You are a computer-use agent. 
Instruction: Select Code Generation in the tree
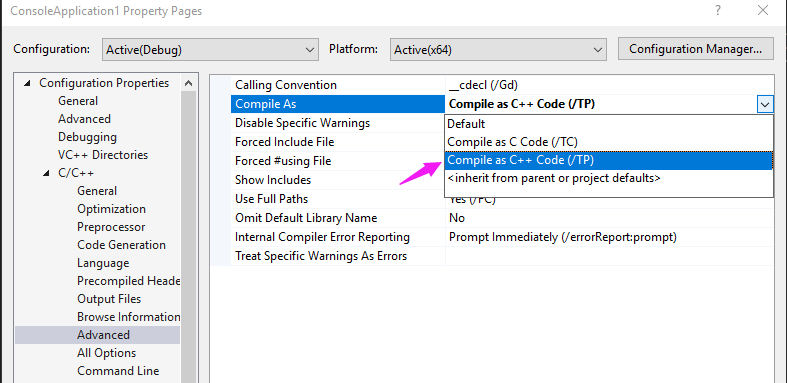121,245
